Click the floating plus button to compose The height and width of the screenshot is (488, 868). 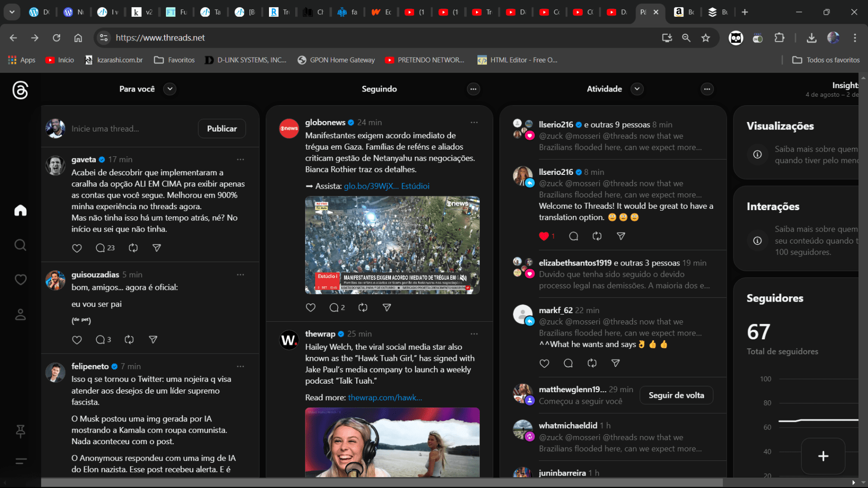point(823,456)
